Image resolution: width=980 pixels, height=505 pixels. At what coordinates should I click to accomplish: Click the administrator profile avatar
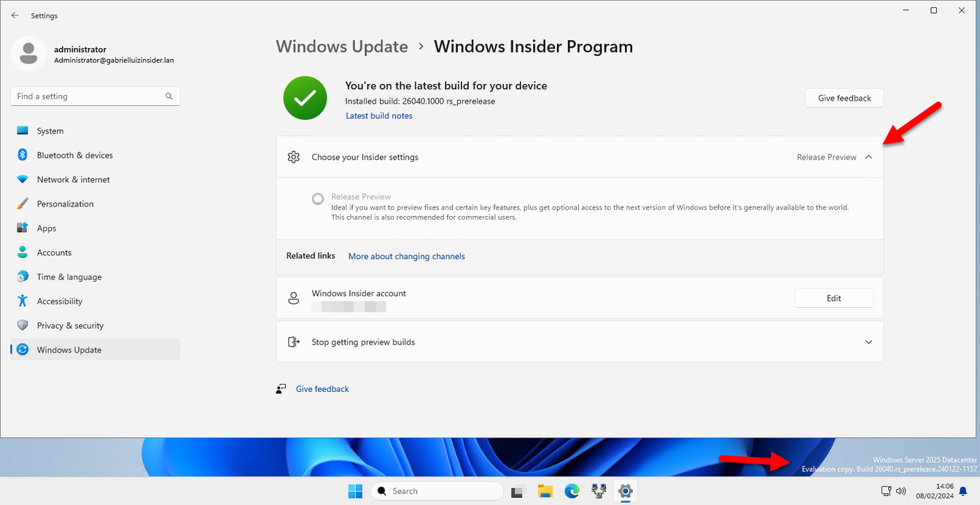point(28,55)
